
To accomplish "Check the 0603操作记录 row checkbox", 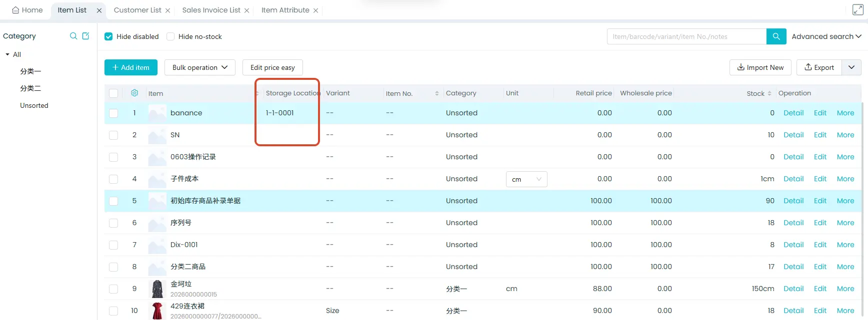I will [113, 157].
